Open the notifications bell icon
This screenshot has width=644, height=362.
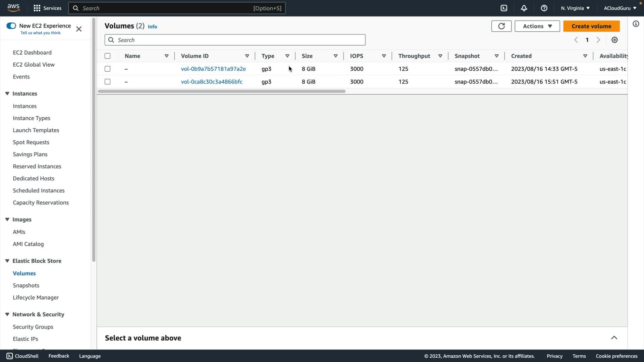(x=524, y=8)
